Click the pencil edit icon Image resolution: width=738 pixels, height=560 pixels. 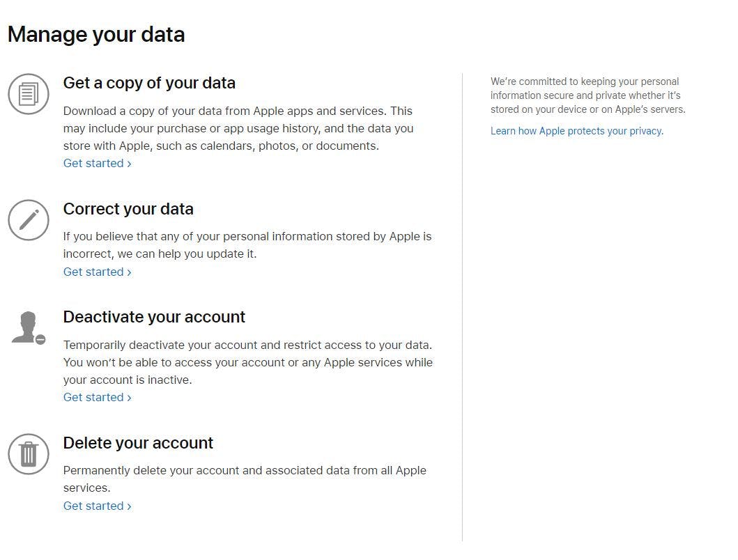[29, 220]
